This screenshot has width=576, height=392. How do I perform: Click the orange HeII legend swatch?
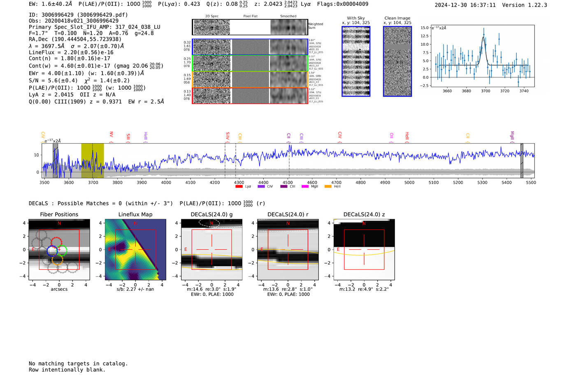[328, 186]
